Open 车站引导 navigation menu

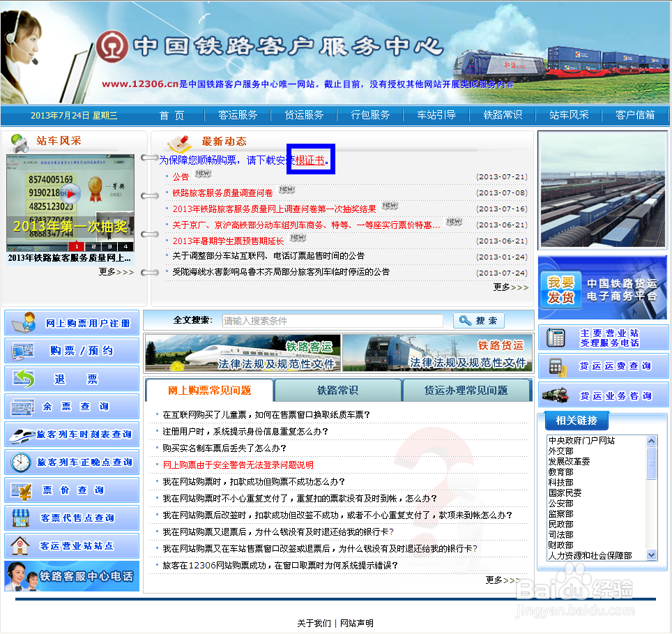coord(436,115)
